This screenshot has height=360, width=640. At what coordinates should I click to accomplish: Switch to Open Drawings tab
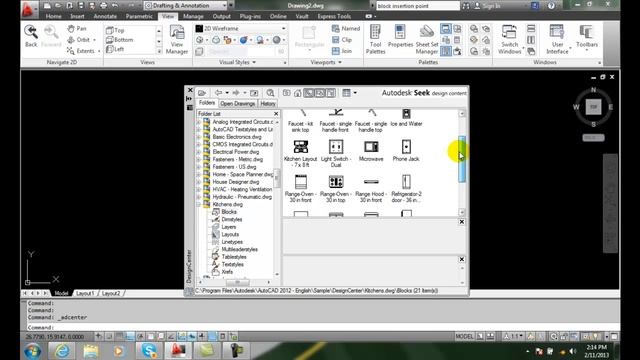click(x=238, y=104)
